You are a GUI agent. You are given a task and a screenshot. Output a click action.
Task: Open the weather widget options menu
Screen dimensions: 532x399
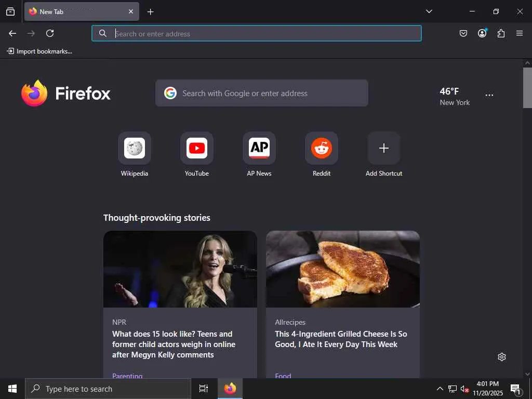coord(489,96)
